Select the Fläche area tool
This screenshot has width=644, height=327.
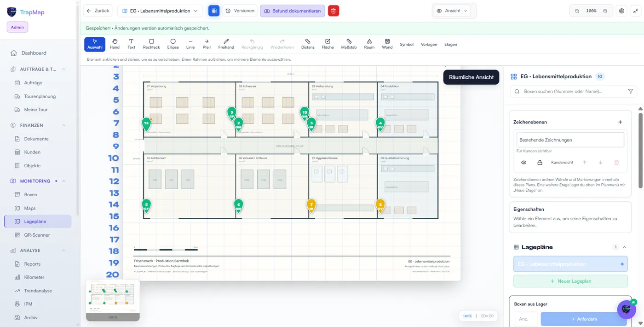coord(328,44)
